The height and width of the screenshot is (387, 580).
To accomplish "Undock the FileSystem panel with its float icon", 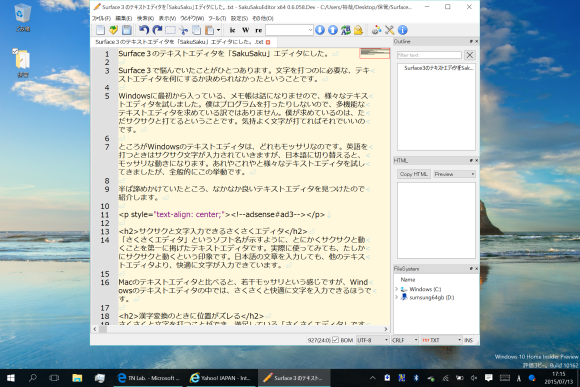I will click(x=471, y=269).
